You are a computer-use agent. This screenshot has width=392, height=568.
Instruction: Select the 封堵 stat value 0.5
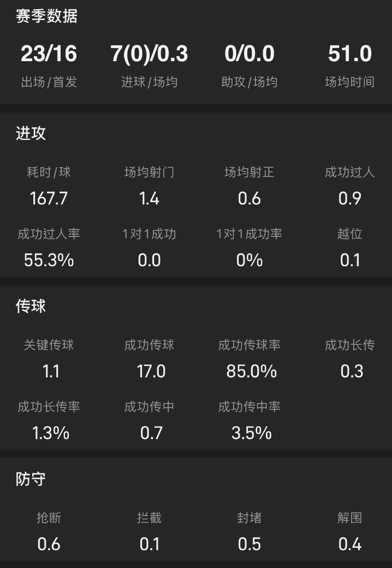[x=250, y=544]
